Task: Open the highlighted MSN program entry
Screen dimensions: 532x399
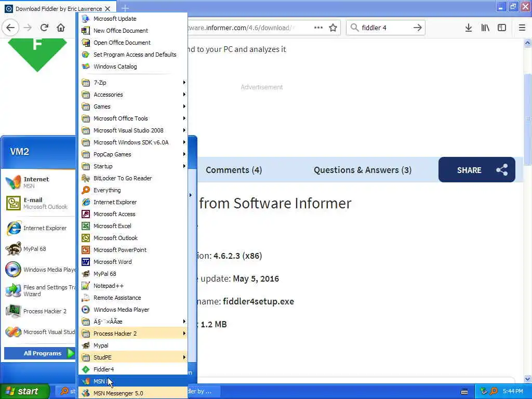Action: click(133, 381)
